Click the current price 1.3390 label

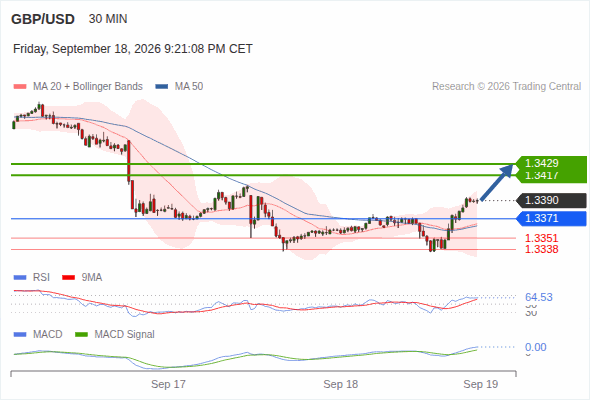[551, 200]
